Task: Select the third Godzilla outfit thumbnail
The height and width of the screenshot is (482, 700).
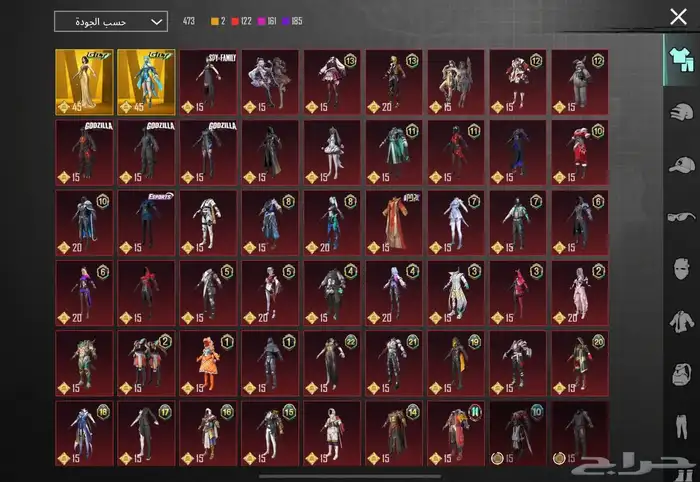Action: click(x=208, y=152)
